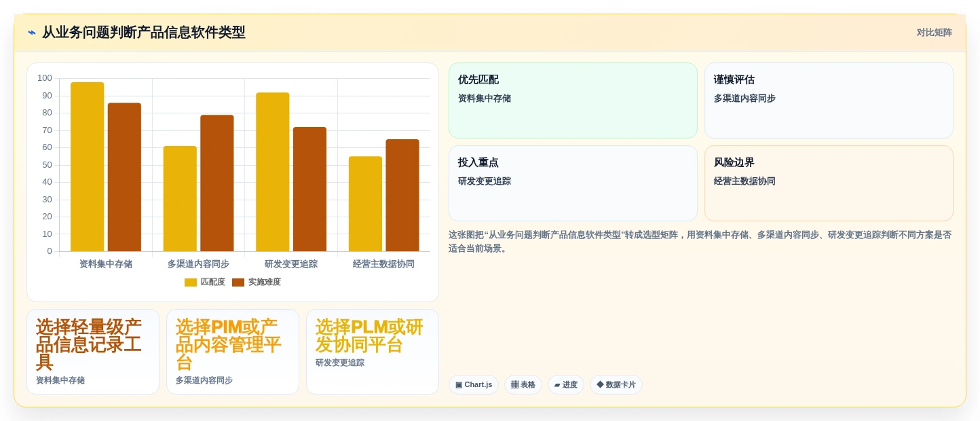This screenshot has width=980, height=421.
Task: Select the 匹配度 bar for 经营主数据协同
Action: point(365,204)
